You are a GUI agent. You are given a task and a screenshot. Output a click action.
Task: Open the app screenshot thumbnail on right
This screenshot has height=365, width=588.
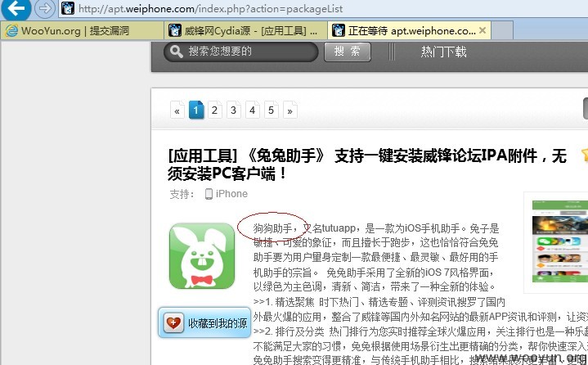pos(559,242)
